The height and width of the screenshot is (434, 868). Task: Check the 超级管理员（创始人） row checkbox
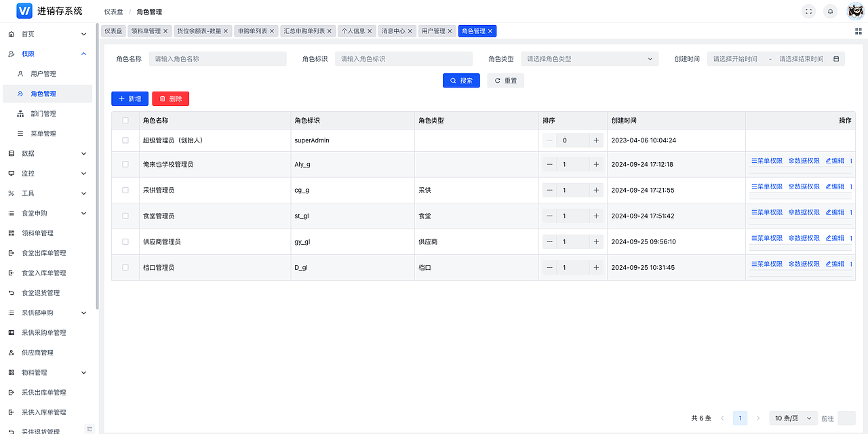[125, 140]
